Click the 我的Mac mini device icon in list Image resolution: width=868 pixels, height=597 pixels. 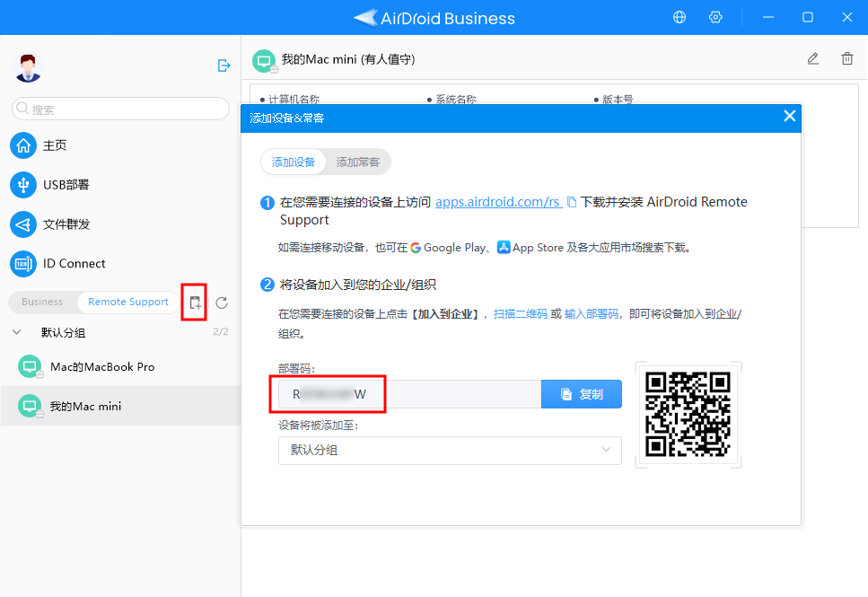[30, 406]
